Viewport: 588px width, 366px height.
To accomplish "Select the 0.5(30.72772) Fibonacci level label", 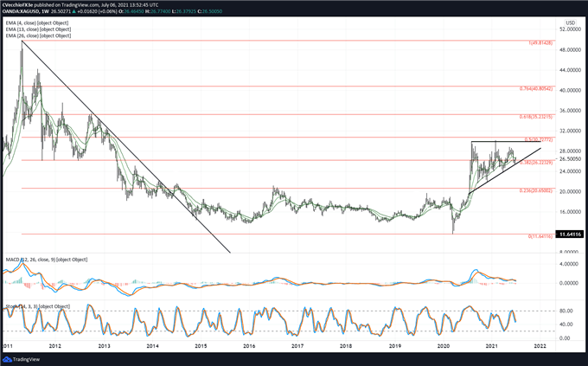I will (x=539, y=139).
